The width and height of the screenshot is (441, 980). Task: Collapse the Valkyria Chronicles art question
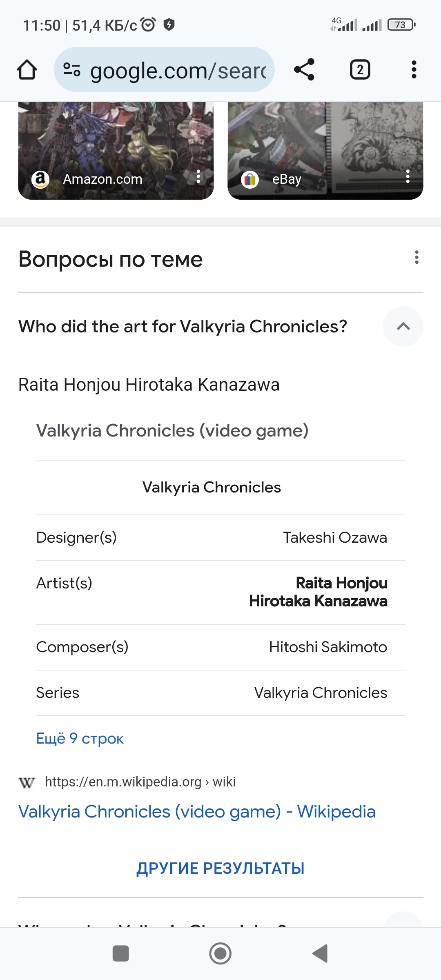pos(403,326)
